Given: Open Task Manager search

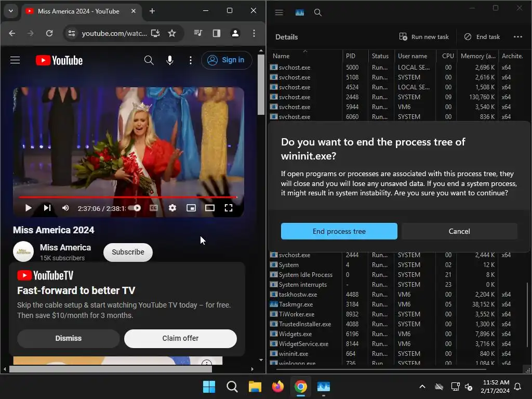Looking at the screenshot, I should pyautogui.click(x=317, y=12).
